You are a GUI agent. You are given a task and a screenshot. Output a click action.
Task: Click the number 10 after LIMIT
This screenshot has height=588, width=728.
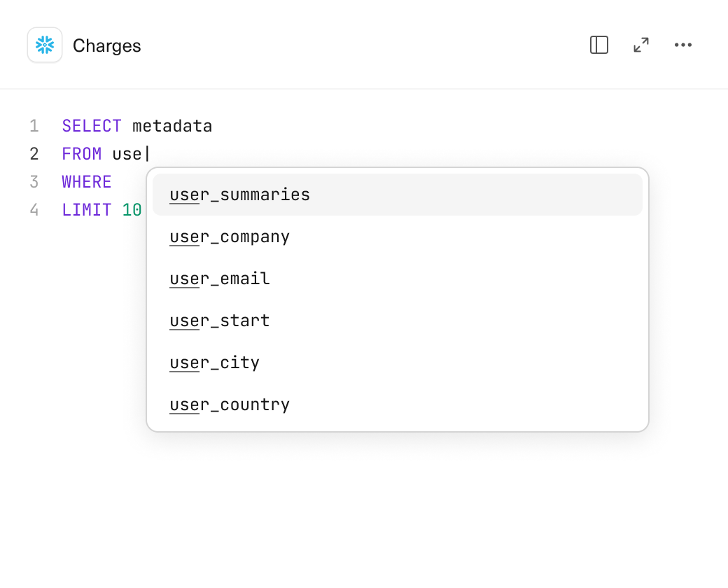point(132,210)
